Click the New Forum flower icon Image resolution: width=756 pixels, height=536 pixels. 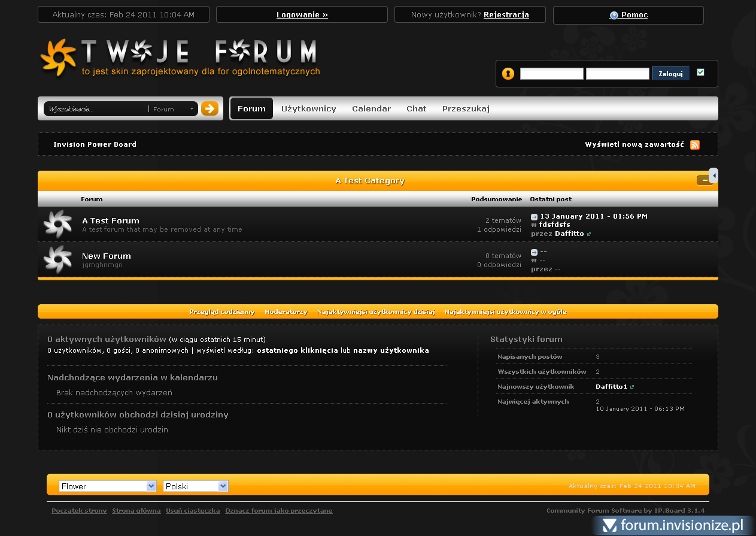pos(58,260)
